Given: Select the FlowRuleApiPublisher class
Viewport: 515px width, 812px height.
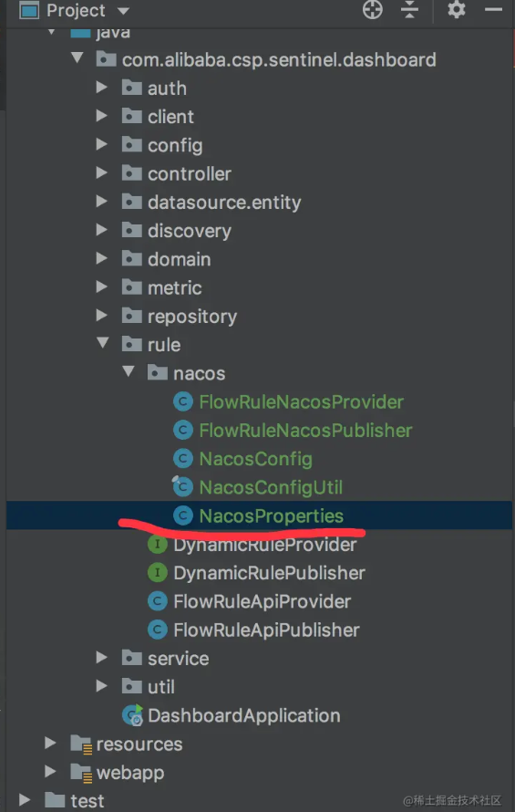Looking at the screenshot, I should [x=266, y=630].
